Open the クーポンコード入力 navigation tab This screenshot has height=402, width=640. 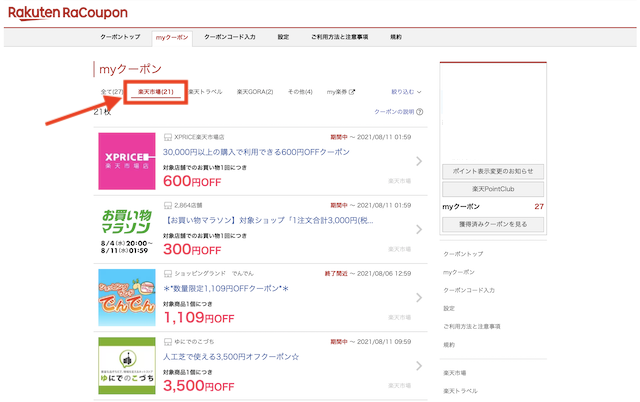tap(230, 37)
